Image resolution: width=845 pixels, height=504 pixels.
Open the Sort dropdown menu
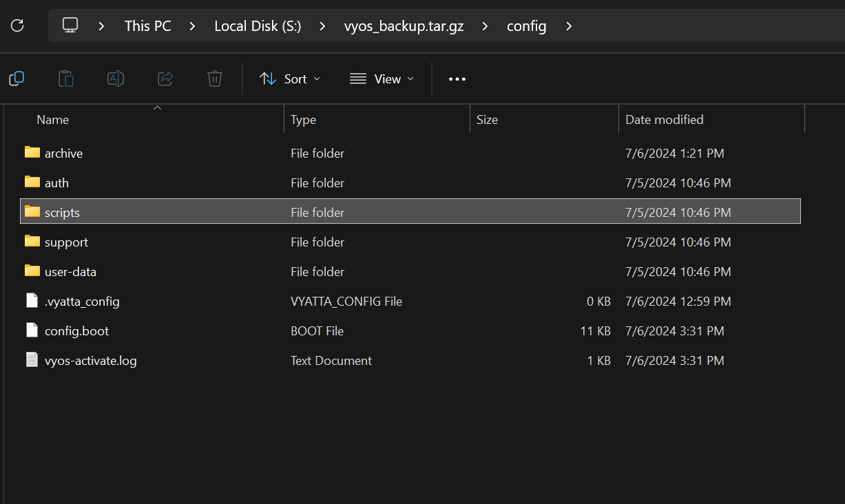click(x=290, y=79)
